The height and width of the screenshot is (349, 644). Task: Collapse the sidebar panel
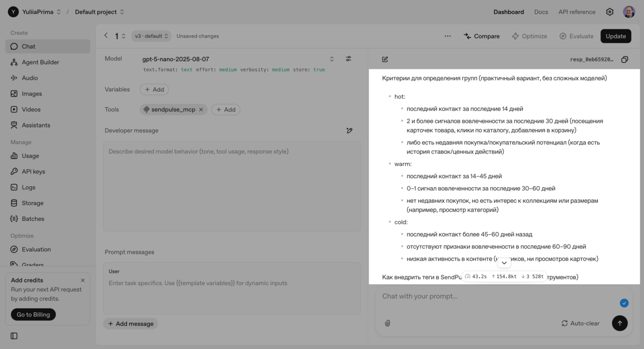point(14,336)
